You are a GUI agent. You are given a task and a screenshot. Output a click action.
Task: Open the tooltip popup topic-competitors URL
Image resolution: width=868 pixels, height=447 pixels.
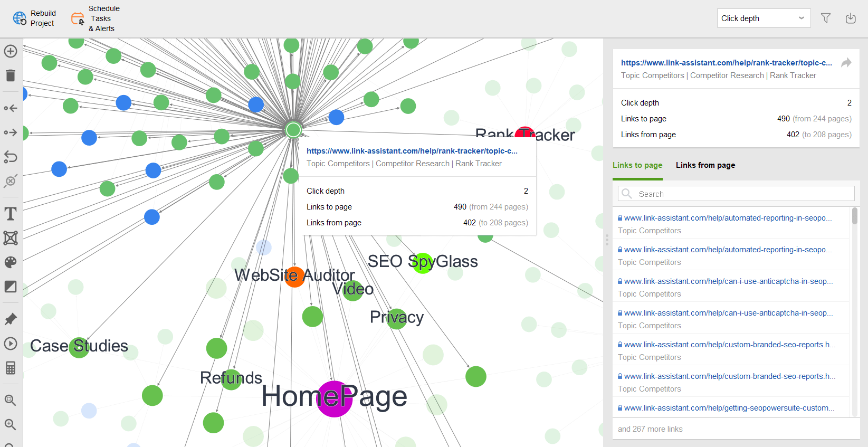412,151
